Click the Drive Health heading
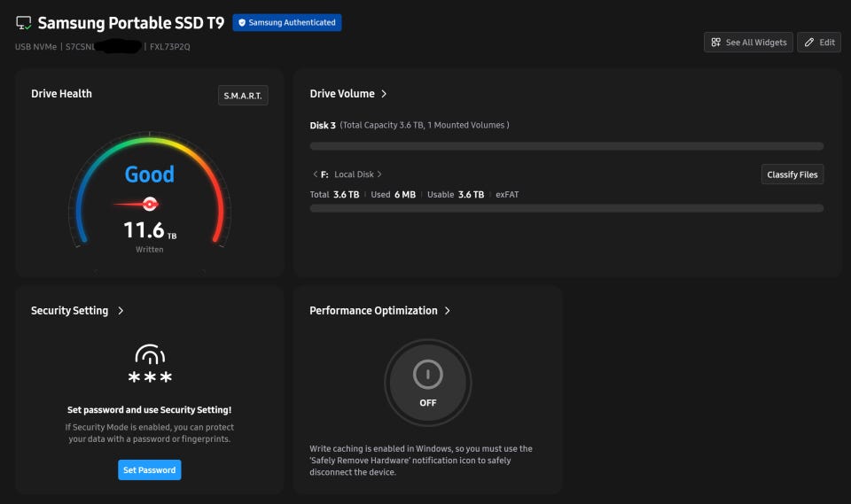Image resolution: width=851 pixels, height=504 pixels. pyautogui.click(x=61, y=94)
